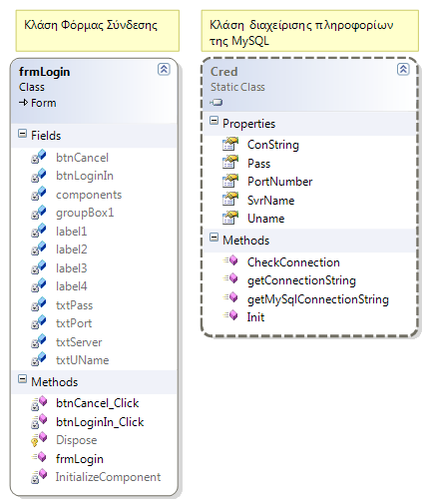Collapse the Fields section of frmLogin
427x504 pixels.
[22, 134]
